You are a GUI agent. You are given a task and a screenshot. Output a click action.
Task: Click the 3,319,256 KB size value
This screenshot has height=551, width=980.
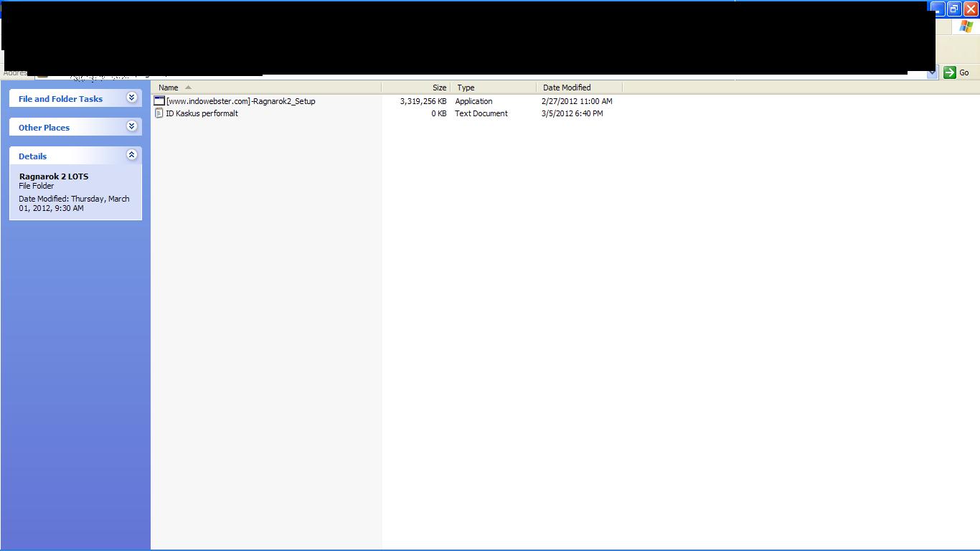pos(423,101)
